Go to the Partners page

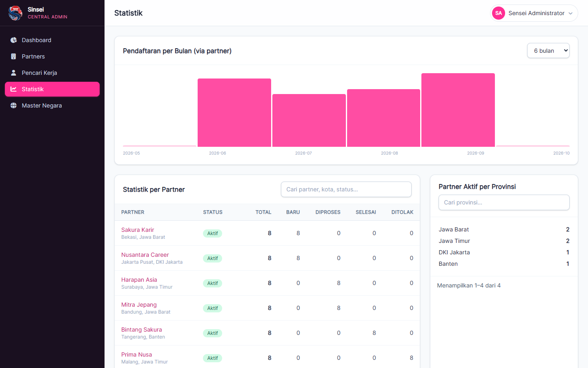(x=52, y=56)
